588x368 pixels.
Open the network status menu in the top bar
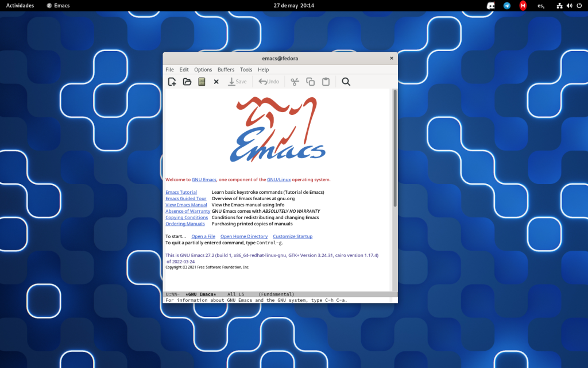click(x=559, y=6)
